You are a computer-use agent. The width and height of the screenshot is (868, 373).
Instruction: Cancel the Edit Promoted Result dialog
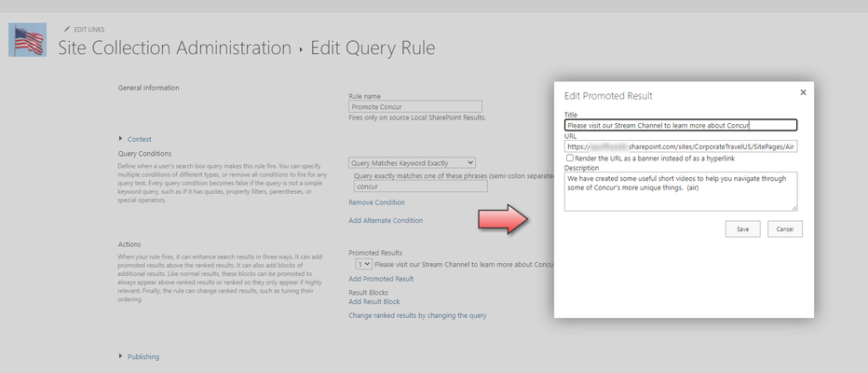(x=785, y=228)
